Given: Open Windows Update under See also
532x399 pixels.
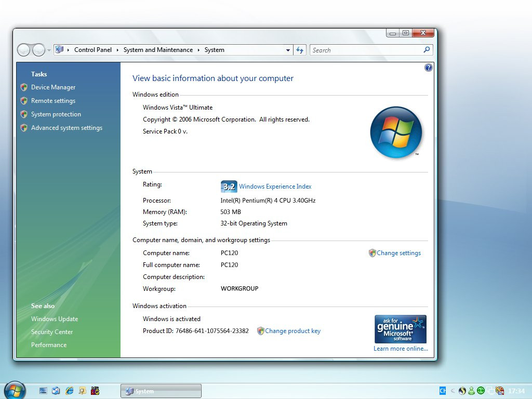Looking at the screenshot, I should (x=55, y=319).
